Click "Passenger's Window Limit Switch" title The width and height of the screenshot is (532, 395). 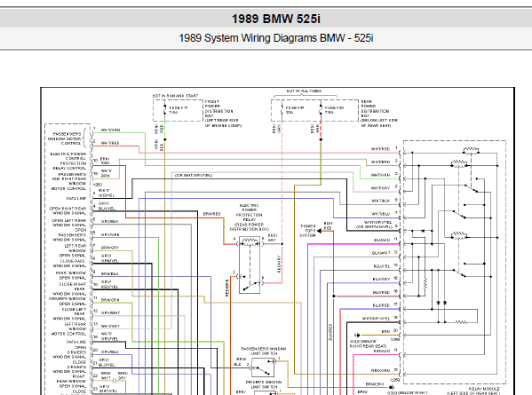coord(264,351)
